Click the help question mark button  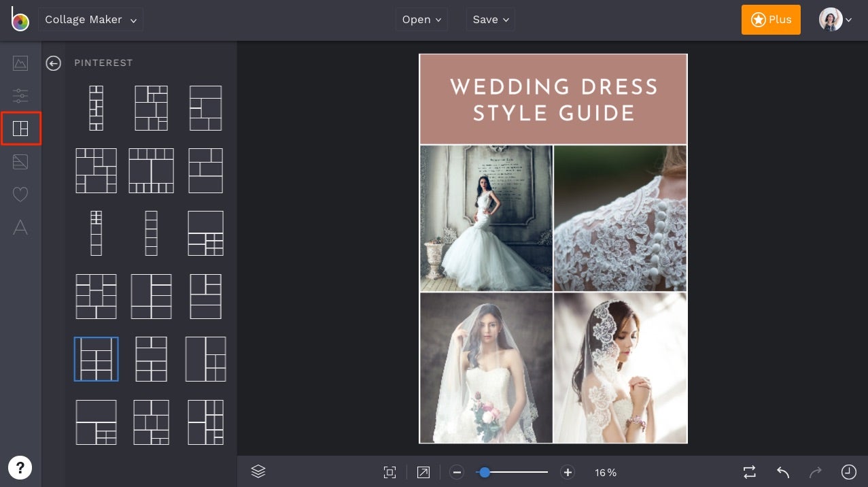(20, 467)
